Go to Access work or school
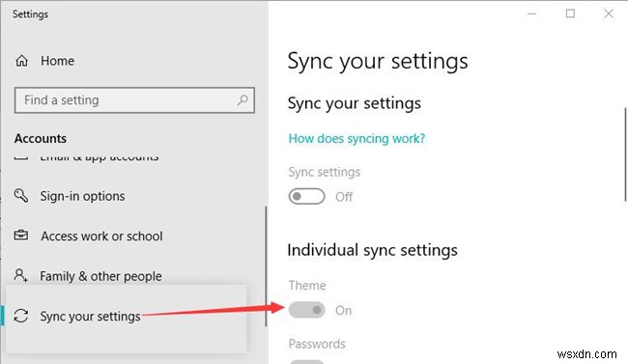The width and height of the screenshot is (628, 364). (101, 237)
